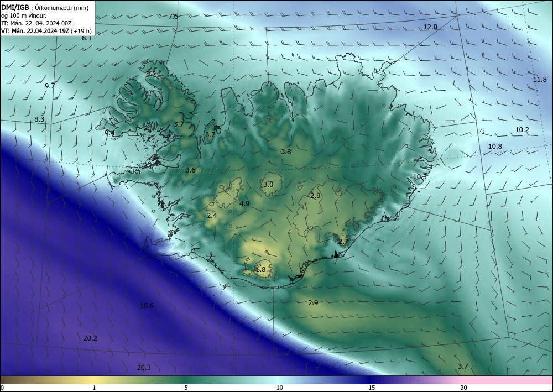Click the 2.4 value label
Screen dimensions: 553x392
[x=212, y=215]
